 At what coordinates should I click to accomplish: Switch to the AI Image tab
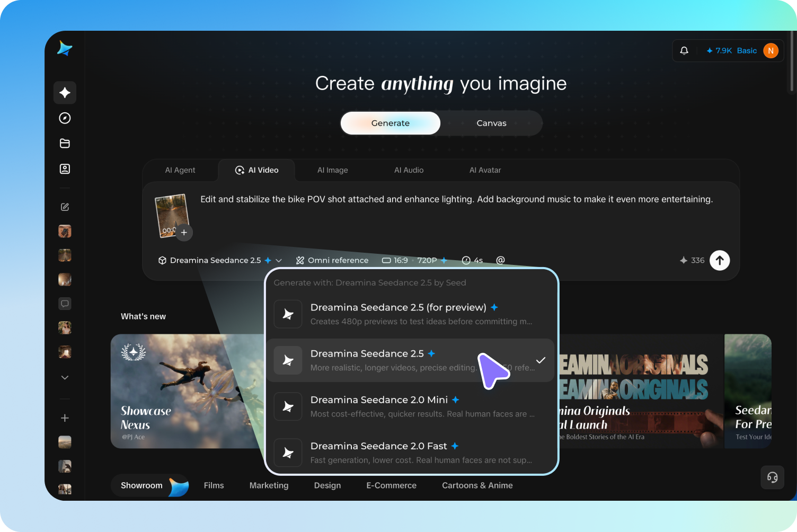pos(333,170)
